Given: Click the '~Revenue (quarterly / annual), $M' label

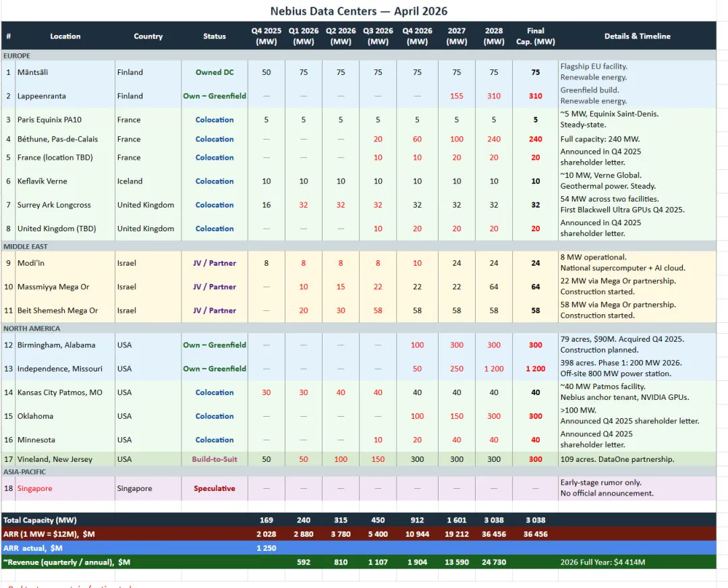Looking at the screenshot, I should click(x=66, y=562).
